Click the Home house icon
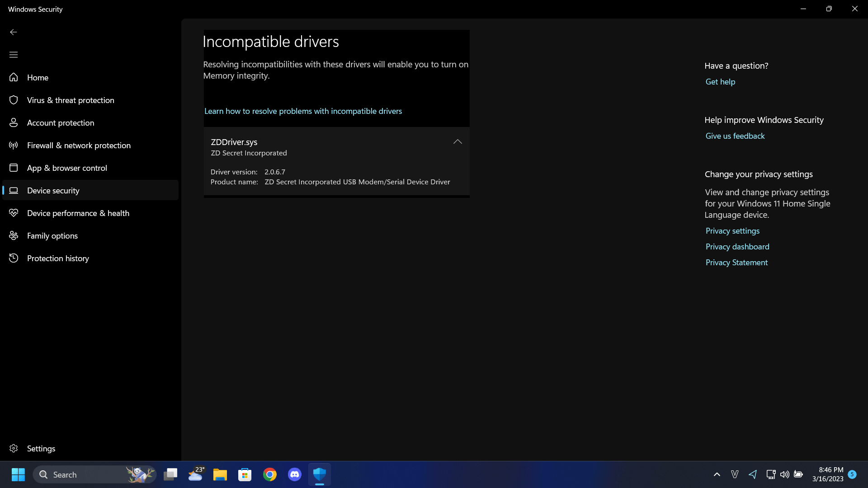Viewport: 868px width, 488px height. coord(14,77)
